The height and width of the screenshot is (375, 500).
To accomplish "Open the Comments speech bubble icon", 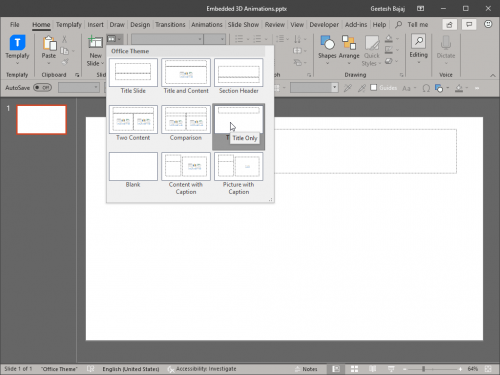I will click(x=469, y=25).
